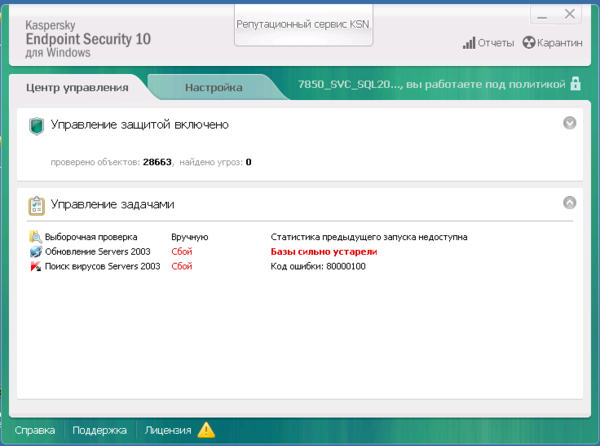Viewport: 600px width, 446px height.
Task: Open the Отчеты text link
Action: 496,43
